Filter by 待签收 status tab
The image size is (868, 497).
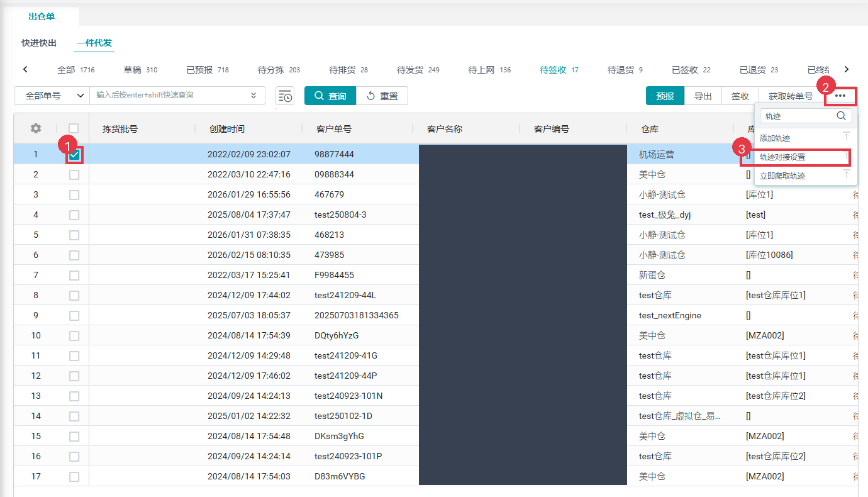(559, 70)
